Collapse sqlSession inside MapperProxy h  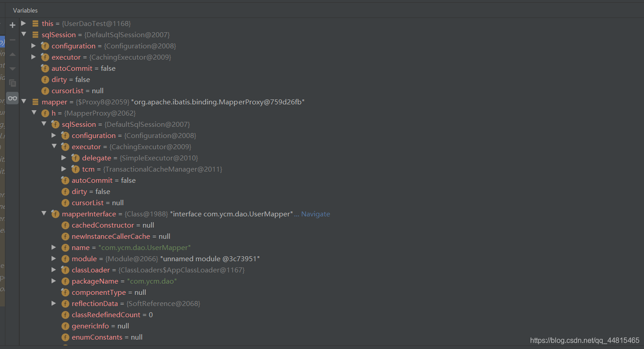click(44, 124)
